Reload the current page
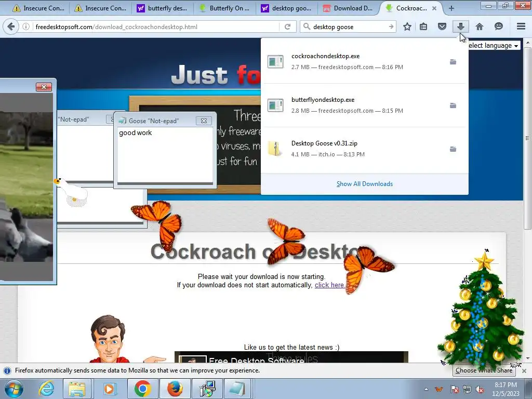This screenshot has width=532, height=399. click(x=287, y=26)
